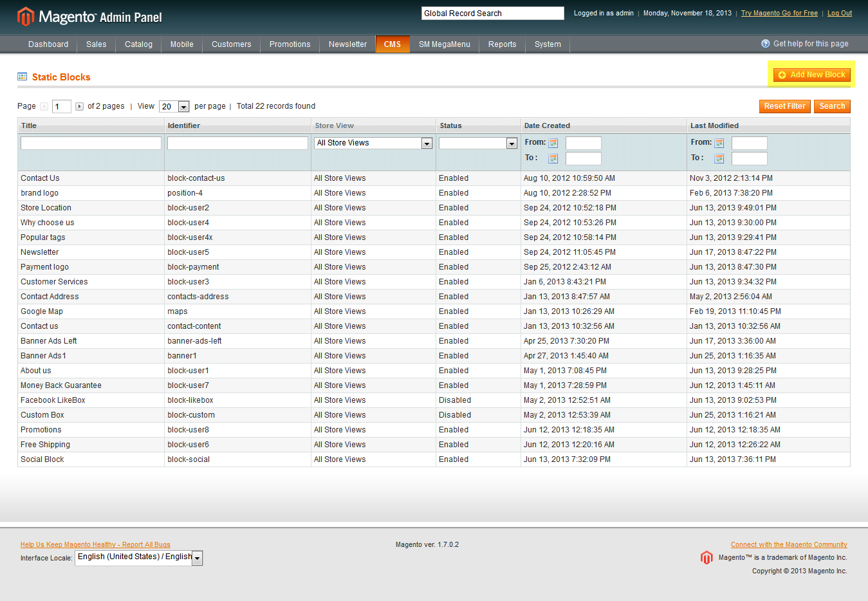The image size is (868, 601).
Task: Open the CMS menu
Action: tap(392, 44)
